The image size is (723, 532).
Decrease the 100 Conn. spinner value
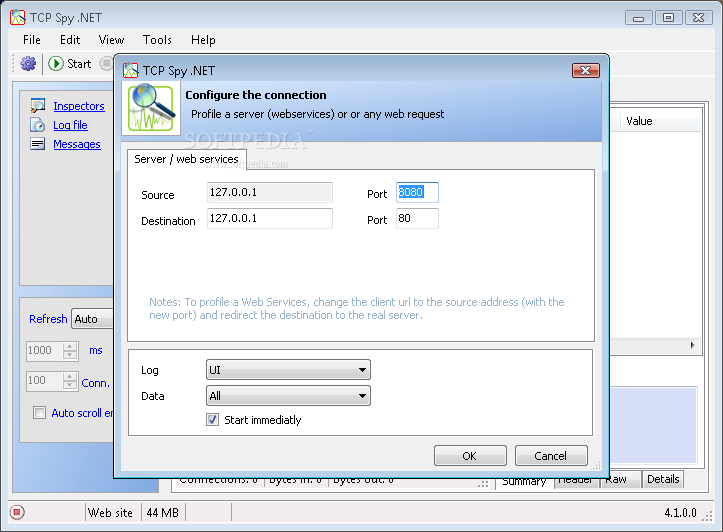[70, 385]
